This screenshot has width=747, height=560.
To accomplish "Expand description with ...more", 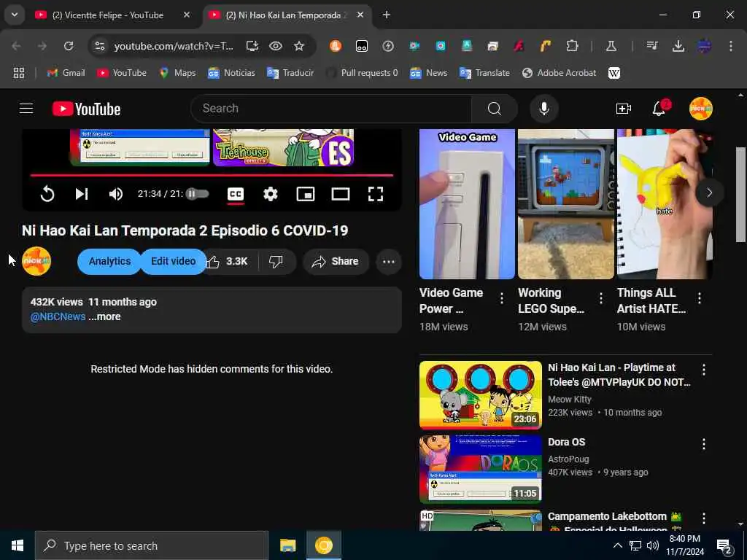I will click(x=104, y=316).
